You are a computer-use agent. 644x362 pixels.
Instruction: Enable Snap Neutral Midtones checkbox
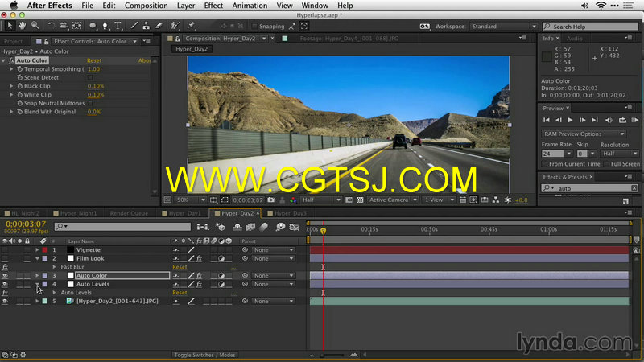(90, 104)
